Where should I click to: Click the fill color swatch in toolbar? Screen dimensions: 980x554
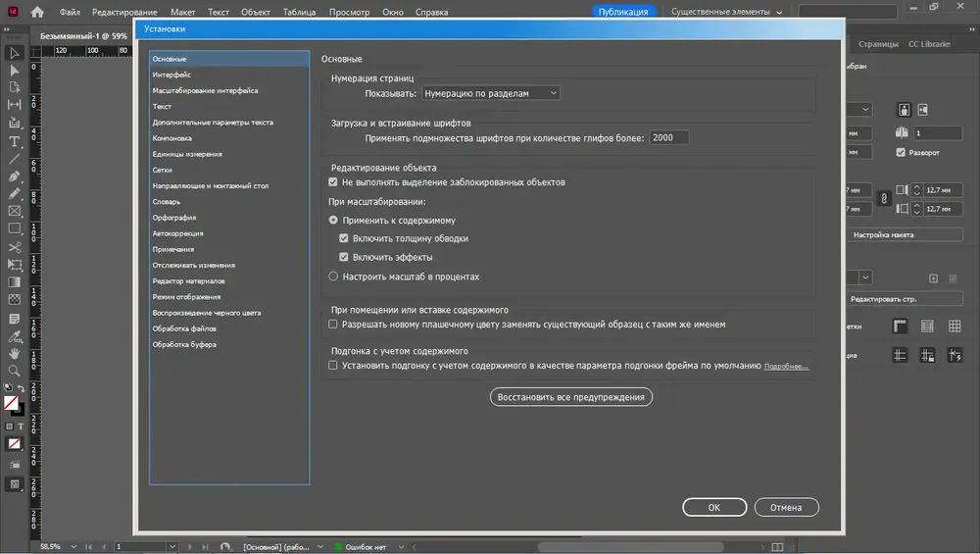(x=11, y=402)
